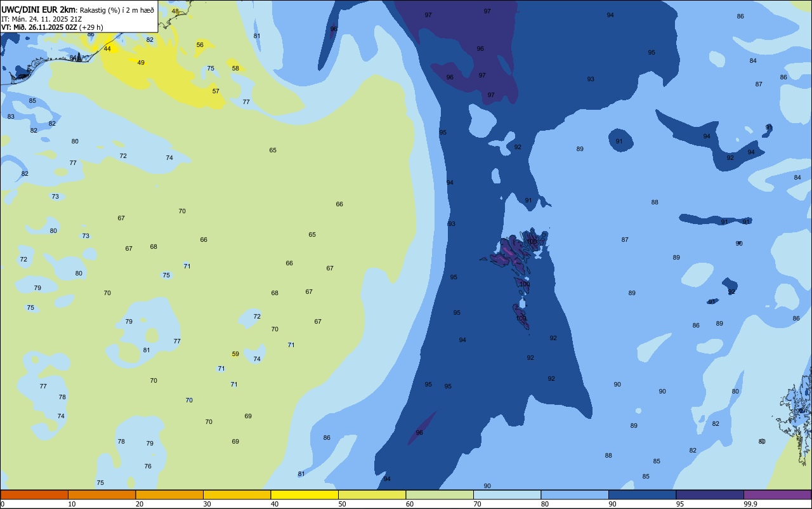Click the legend tick label '10'
Image resolution: width=812 pixels, height=509 pixels.
(x=72, y=504)
